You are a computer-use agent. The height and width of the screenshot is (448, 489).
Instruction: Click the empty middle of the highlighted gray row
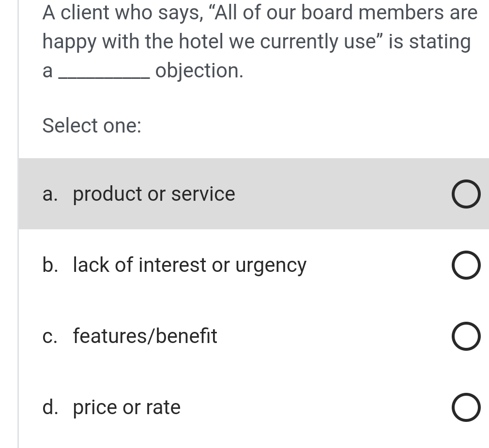pos(339,194)
